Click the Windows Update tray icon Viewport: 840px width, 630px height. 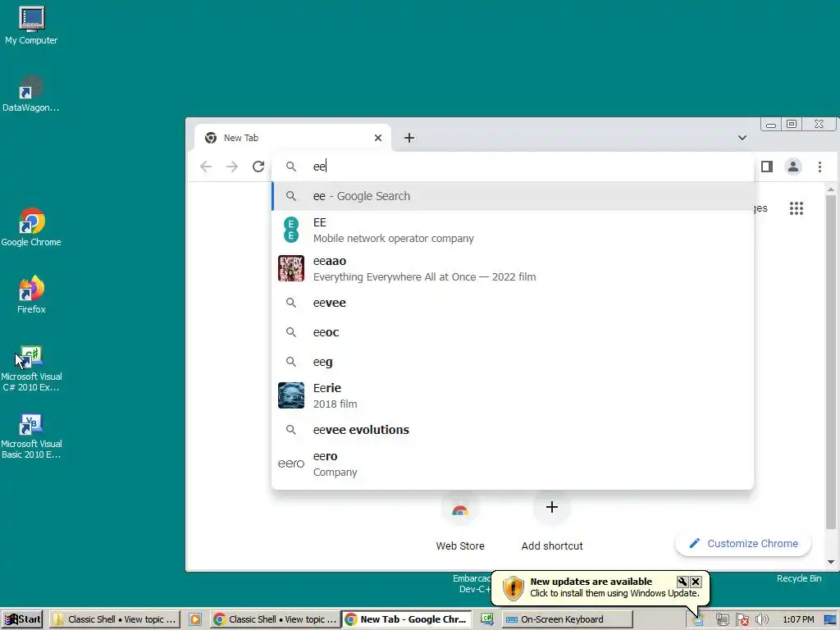(697, 620)
